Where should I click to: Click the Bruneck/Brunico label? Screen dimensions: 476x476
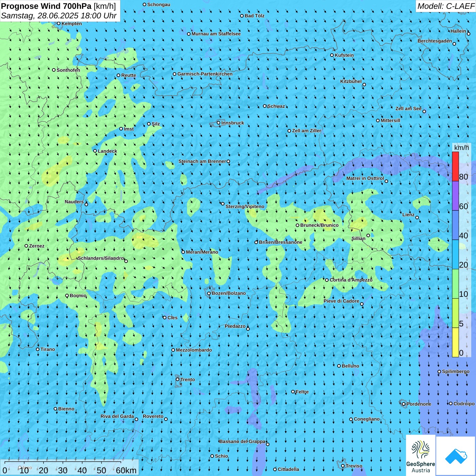[319, 225]
